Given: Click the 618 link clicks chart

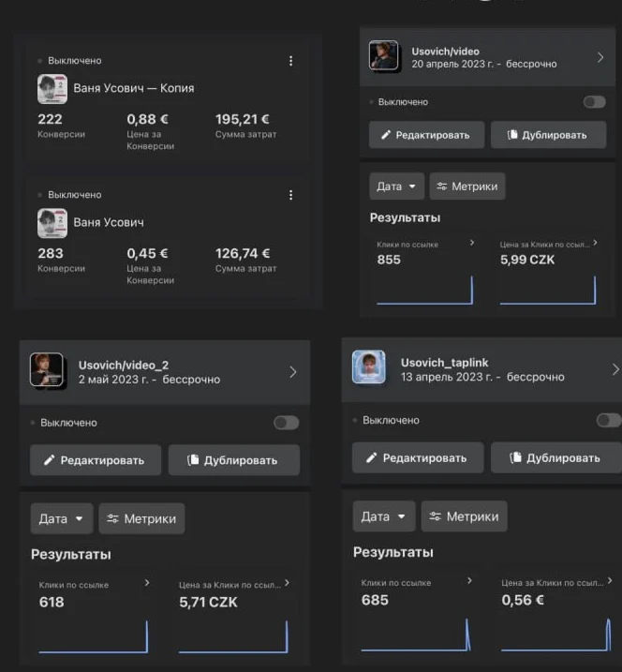Looking at the screenshot, I should (94, 637).
